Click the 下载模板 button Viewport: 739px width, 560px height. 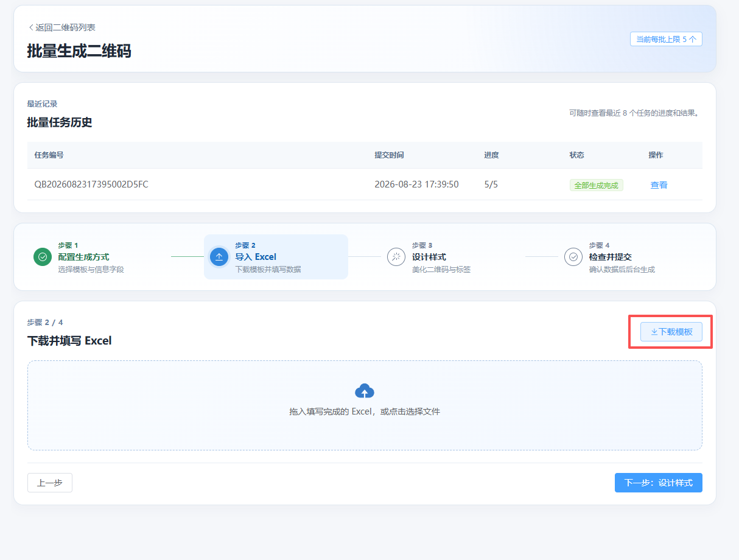point(671,332)
